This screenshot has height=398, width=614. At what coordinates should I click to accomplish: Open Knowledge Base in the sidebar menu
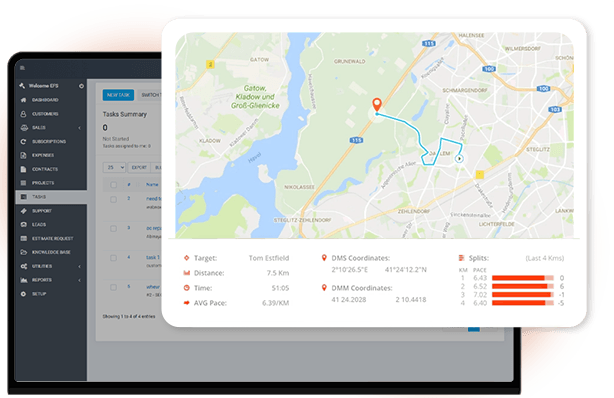point(51,252)
